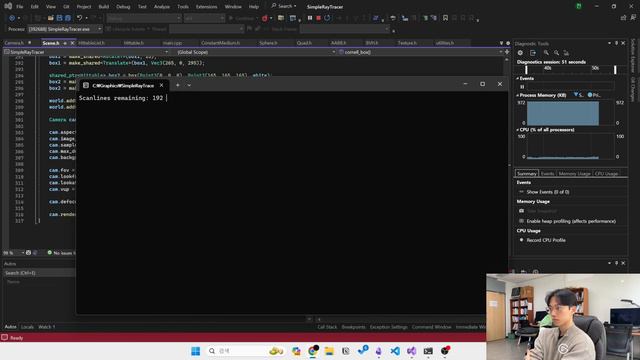Click the Terminal icon in the taskbar
The image size is (640, 360).
428,351
